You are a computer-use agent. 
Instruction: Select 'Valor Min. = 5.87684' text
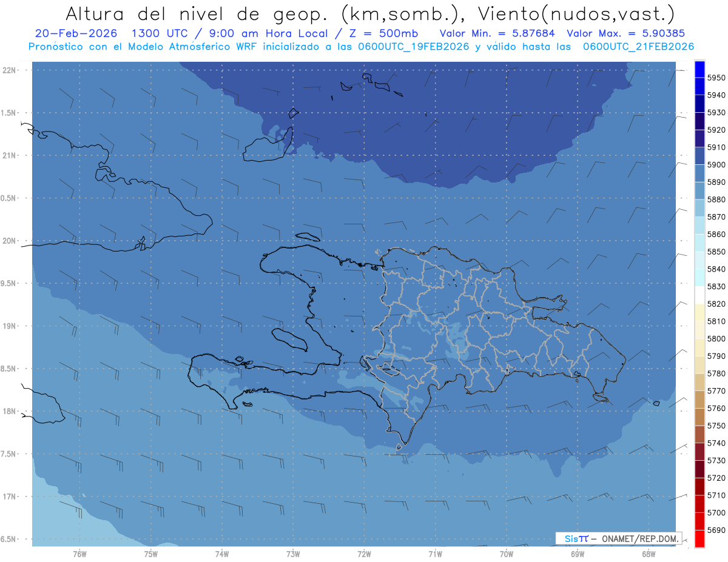click(x=497, y=33)
